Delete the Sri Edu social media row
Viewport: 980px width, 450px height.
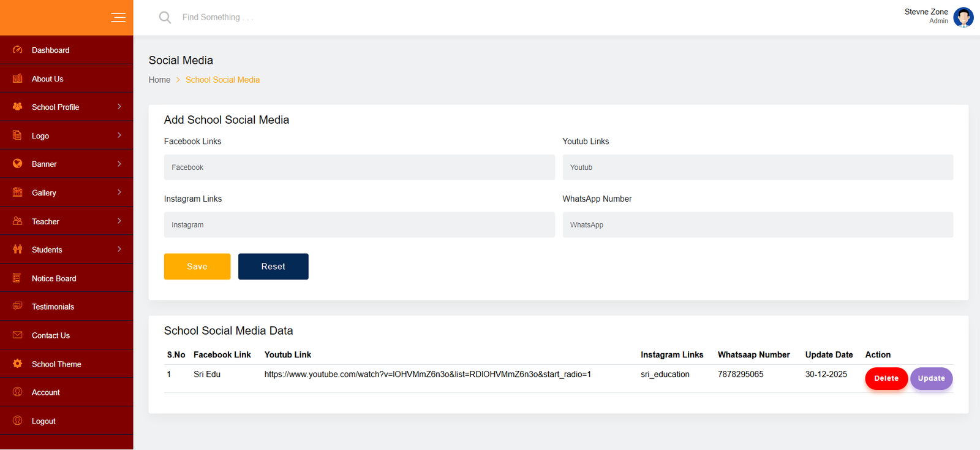click(886, 378)
